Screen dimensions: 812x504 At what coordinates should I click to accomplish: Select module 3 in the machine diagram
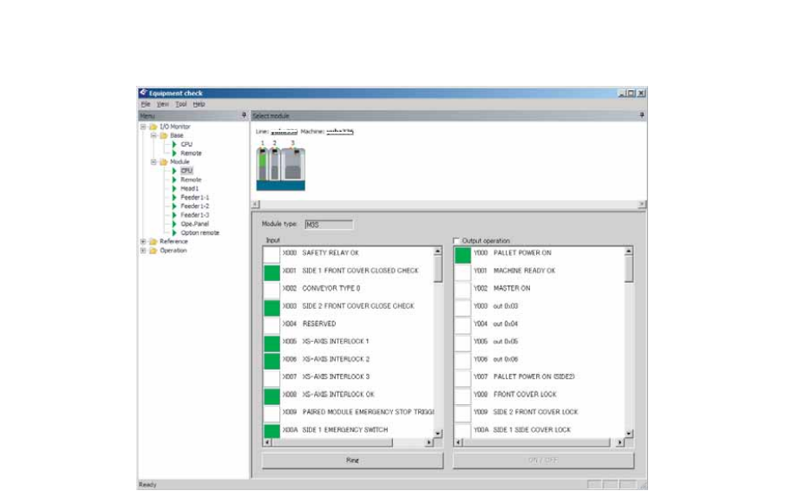coord(292,165)
